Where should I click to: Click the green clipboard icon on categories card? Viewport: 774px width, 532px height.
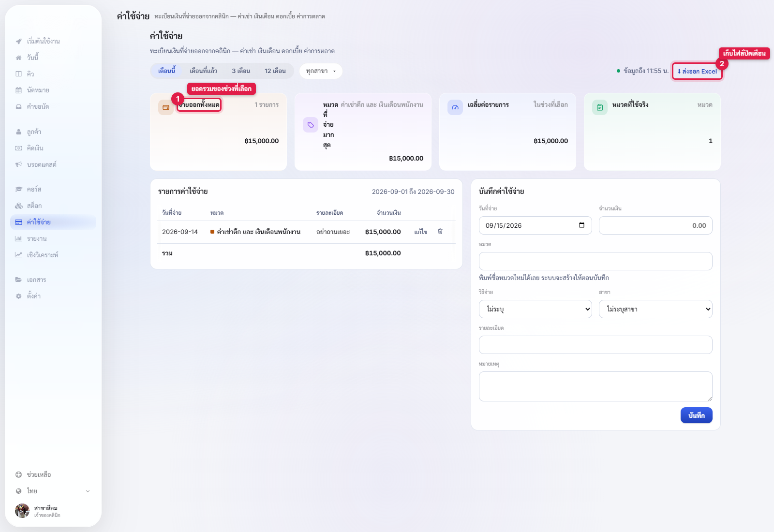click(x=600, y=107)
